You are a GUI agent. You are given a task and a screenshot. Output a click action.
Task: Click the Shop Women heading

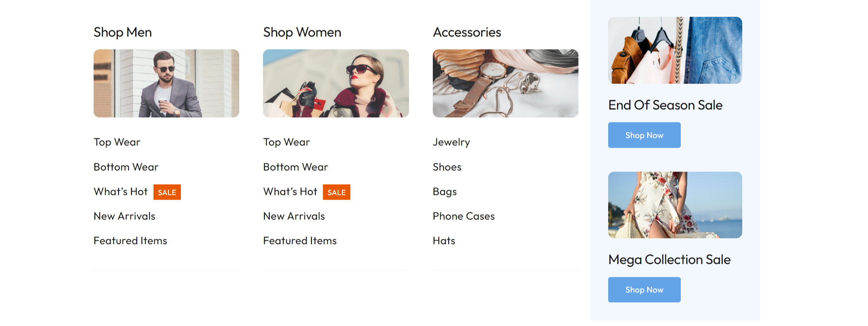(302, 32)
